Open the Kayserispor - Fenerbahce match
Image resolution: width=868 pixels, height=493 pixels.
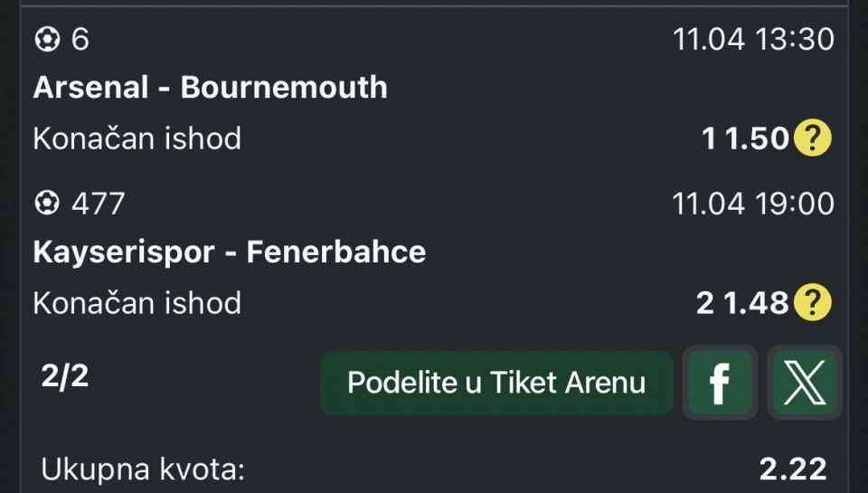click(x=229, y=251)
